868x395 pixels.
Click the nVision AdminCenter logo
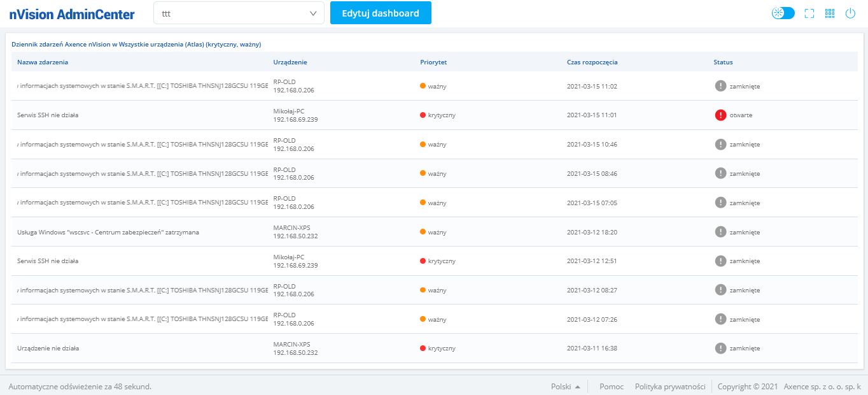pyautogui.click(x=72, y=14)
